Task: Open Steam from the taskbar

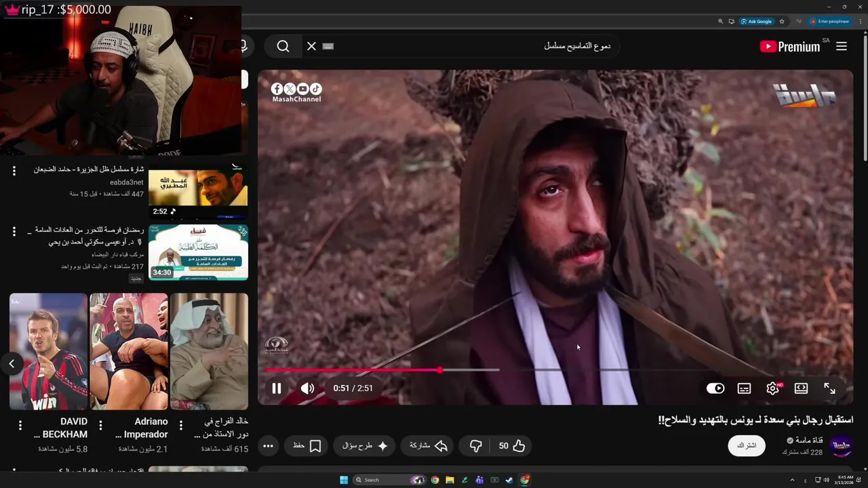Action: [509, 480]
